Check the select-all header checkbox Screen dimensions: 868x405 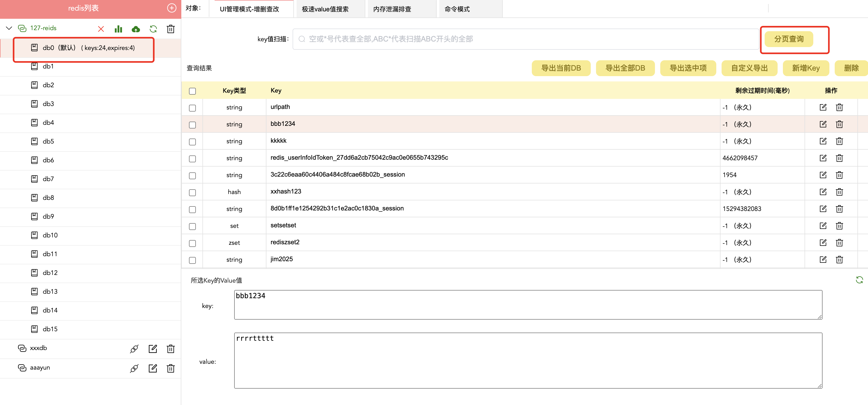(x=192, y=91)
